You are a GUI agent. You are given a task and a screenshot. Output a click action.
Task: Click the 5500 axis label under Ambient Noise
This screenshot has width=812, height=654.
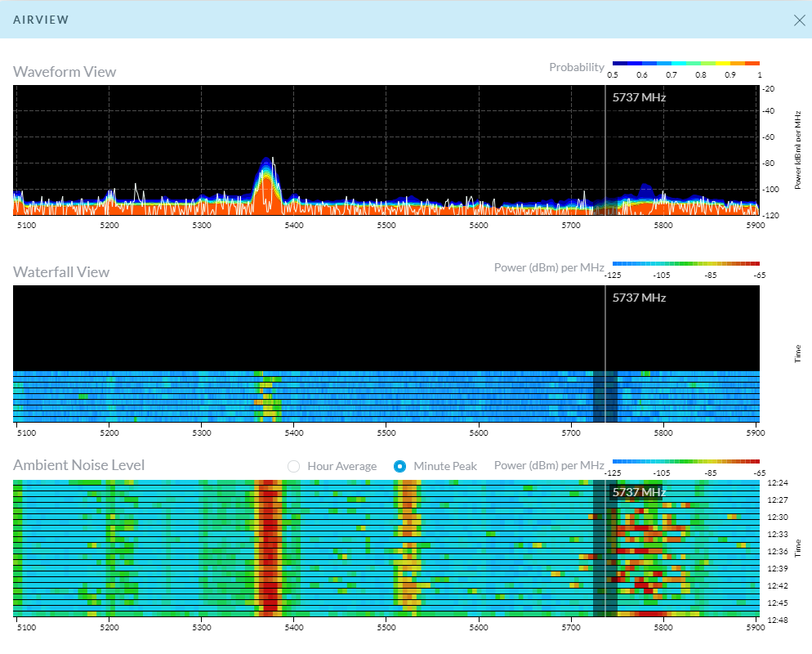tap(386, 628)
